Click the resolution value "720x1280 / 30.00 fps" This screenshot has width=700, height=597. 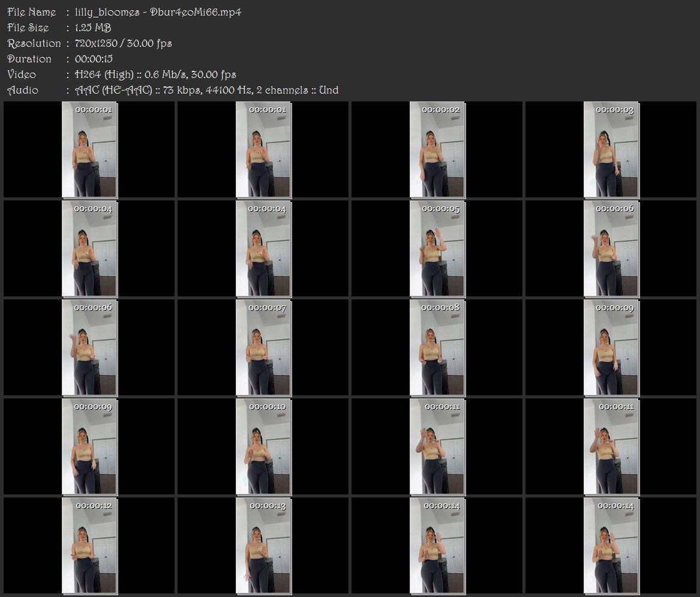click(123, 43)
